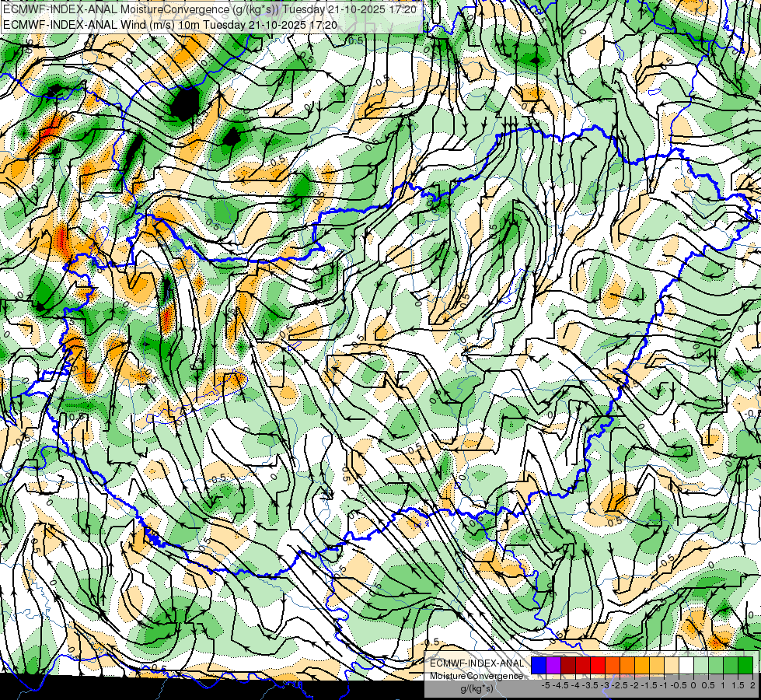761x700 pixels.
Task: Click the legend label MoistureConvergence
Action: (x=476, y=676)
